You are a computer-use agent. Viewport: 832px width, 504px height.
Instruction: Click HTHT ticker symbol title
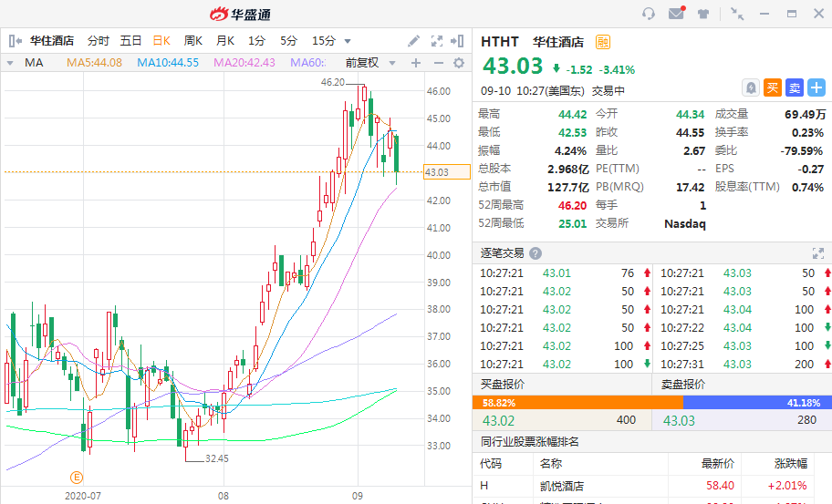coord(499,42)
